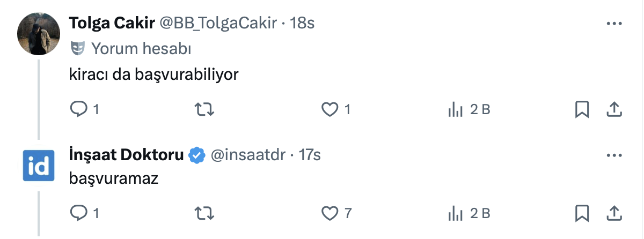
Task: Like Tolga Cakir's tweet
Action: (329, 110)
